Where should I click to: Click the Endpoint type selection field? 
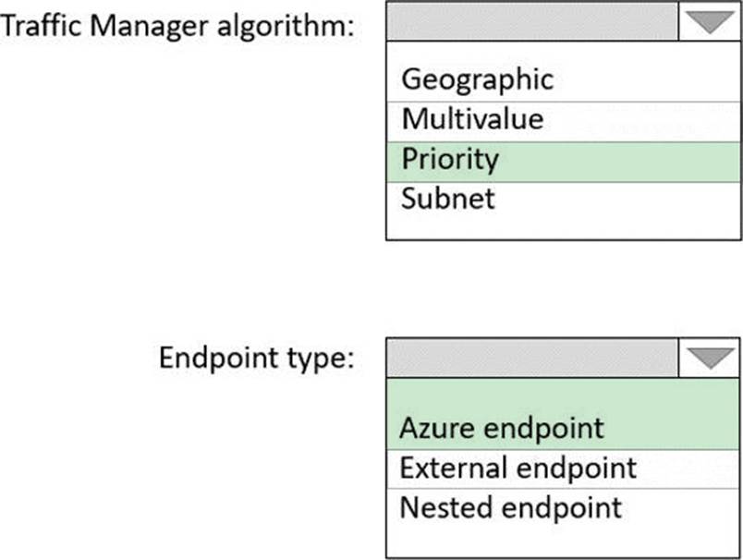[532, 358]
